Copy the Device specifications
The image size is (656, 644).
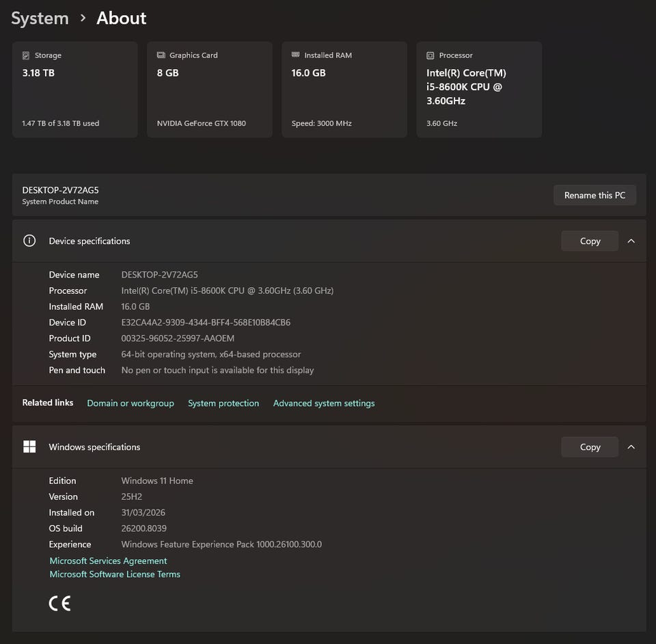click(590, 241)
